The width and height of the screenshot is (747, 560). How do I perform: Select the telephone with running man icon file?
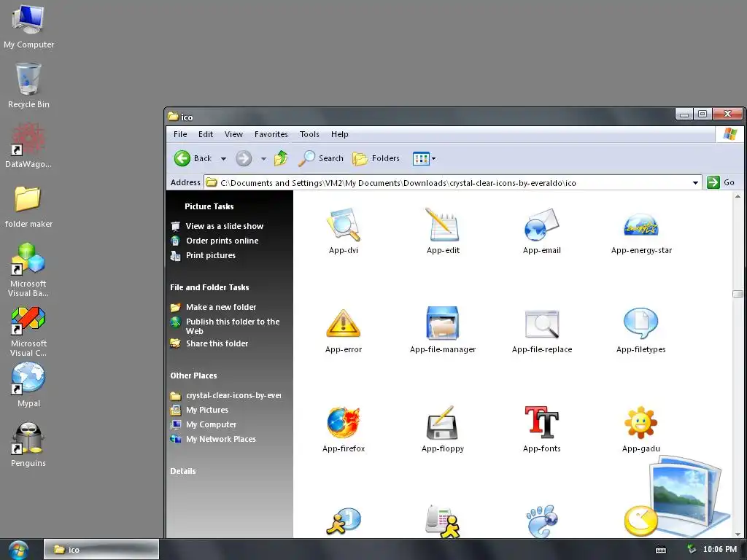pyautogui.click(x=443, y=521)
